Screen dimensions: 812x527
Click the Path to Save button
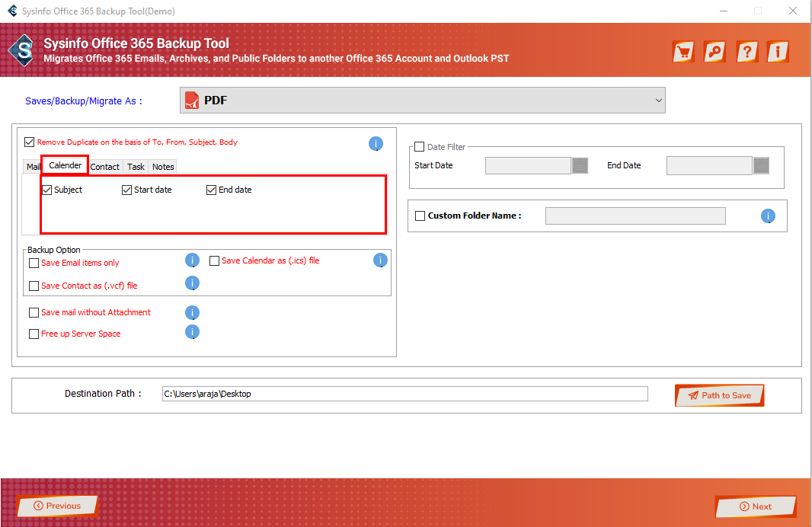coord(719,395)
